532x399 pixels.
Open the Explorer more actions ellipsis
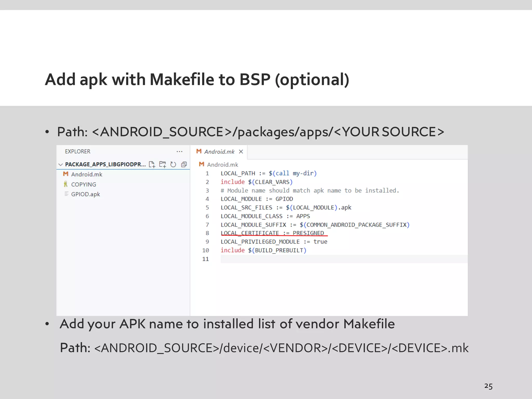point(179,151)
